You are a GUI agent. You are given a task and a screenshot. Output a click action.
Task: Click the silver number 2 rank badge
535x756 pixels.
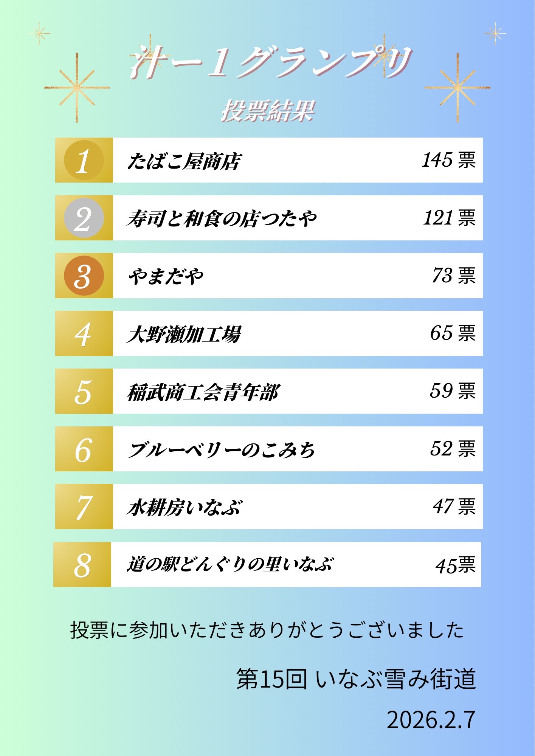tap(84, 218)
